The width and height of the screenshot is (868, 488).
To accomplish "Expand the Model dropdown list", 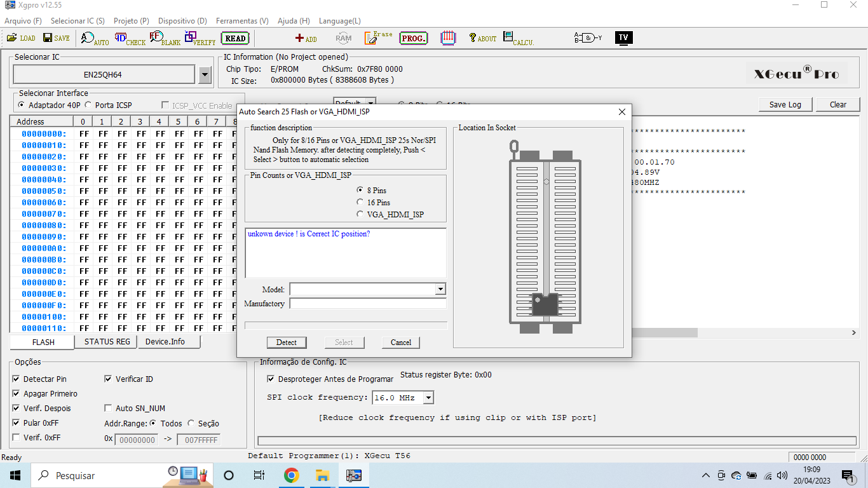I will 440,289.
